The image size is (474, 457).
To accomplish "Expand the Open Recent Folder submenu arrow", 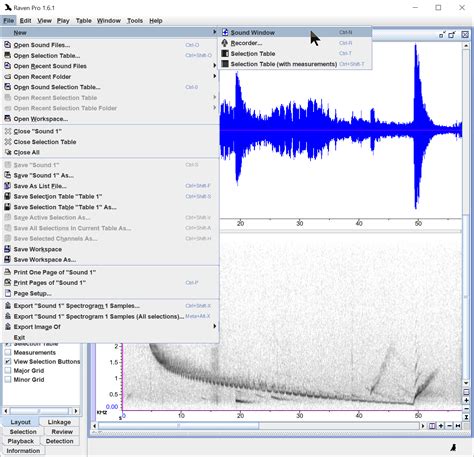I will [214, 76].
